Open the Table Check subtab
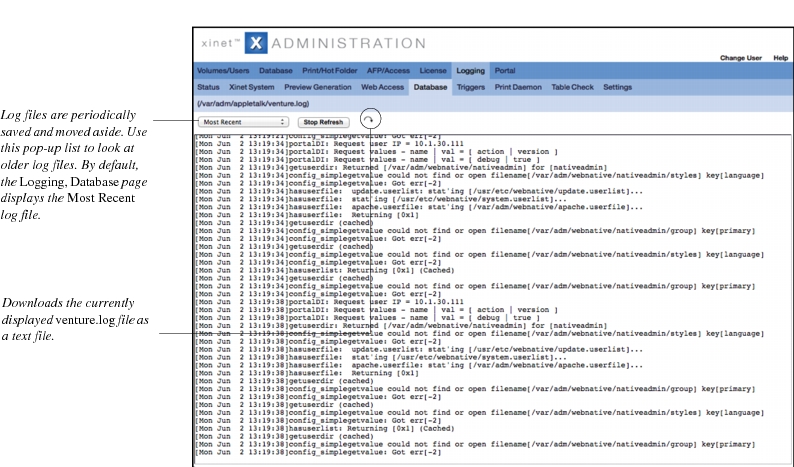The height and width of the screenshot is (467, 794). click(x=572, y=87)
